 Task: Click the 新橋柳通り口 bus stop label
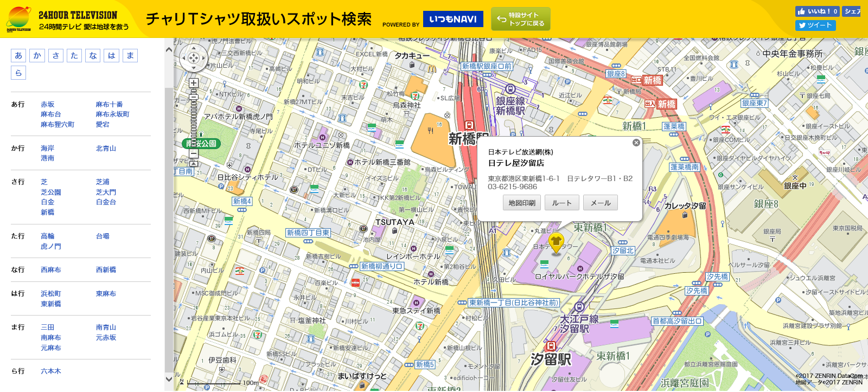[x=382, y=266]
